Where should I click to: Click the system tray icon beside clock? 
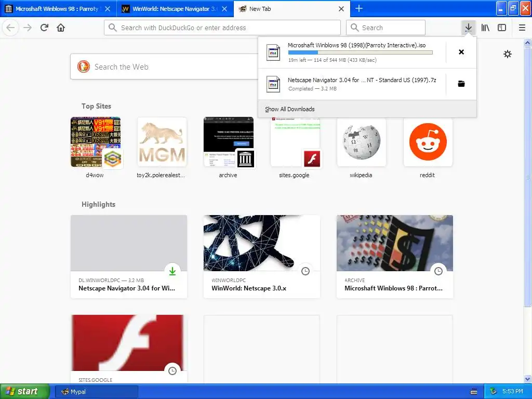494,391
